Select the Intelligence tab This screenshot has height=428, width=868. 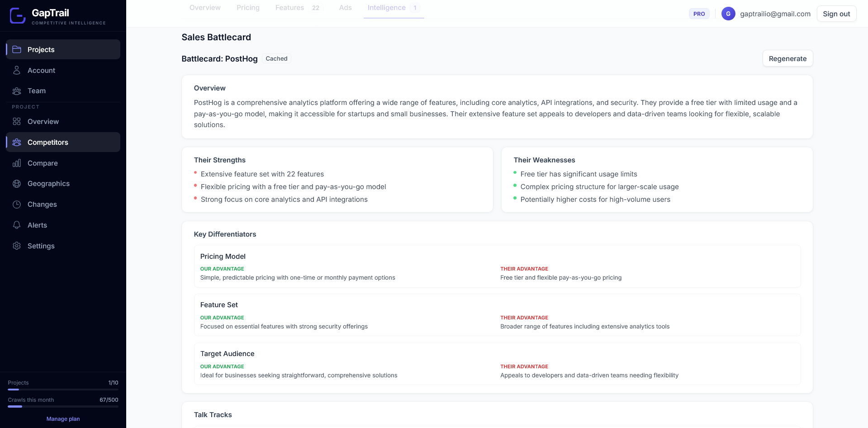(394, 8)
